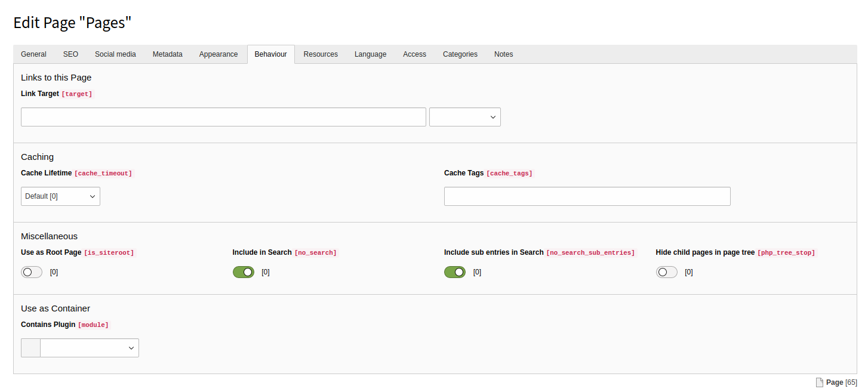Disable the Include in Search toggle

click(244, 271)
